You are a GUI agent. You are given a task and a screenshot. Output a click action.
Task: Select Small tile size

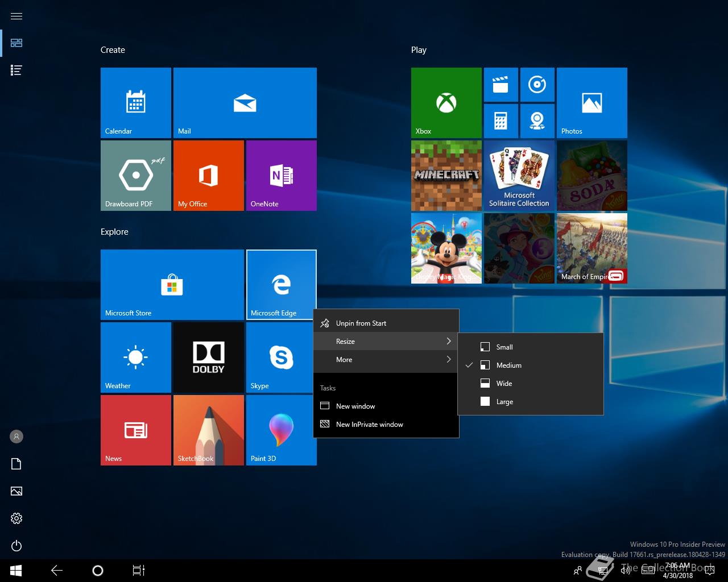coord(531,347)
